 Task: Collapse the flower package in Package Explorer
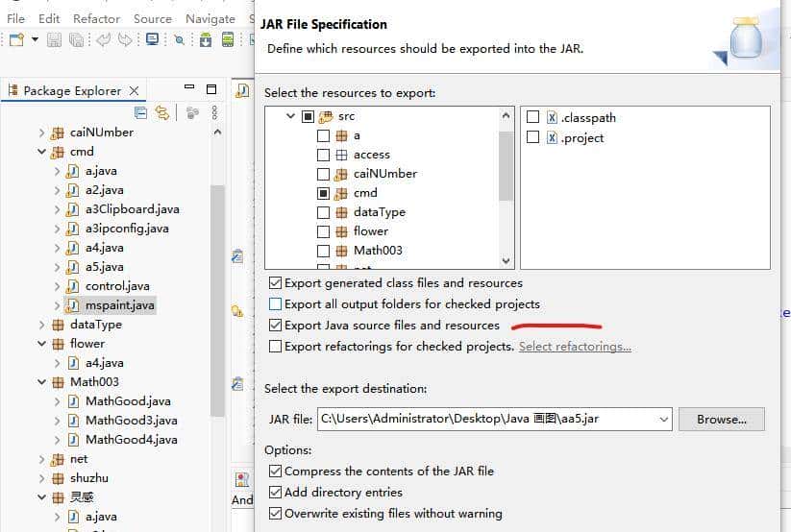point(42,344)
